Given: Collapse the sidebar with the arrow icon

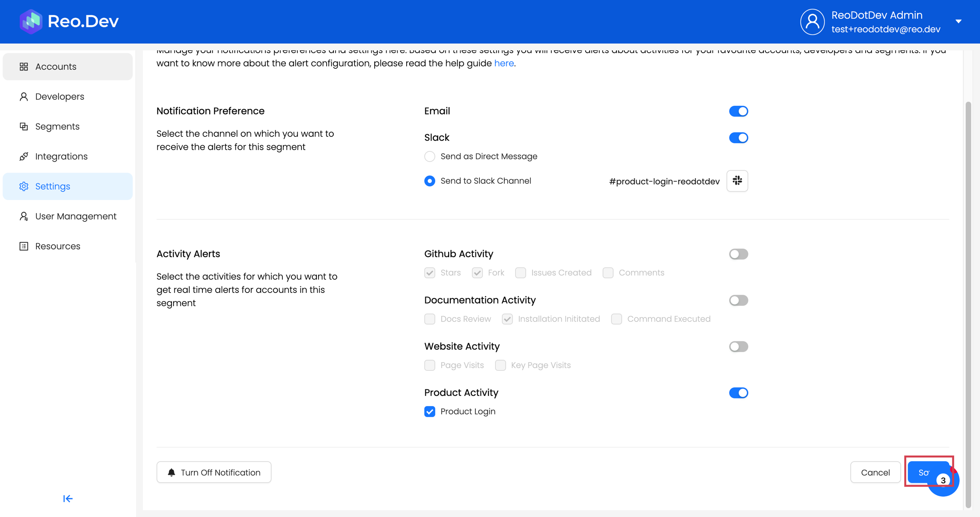Looking at the screenshot, I should click(68, 498).
